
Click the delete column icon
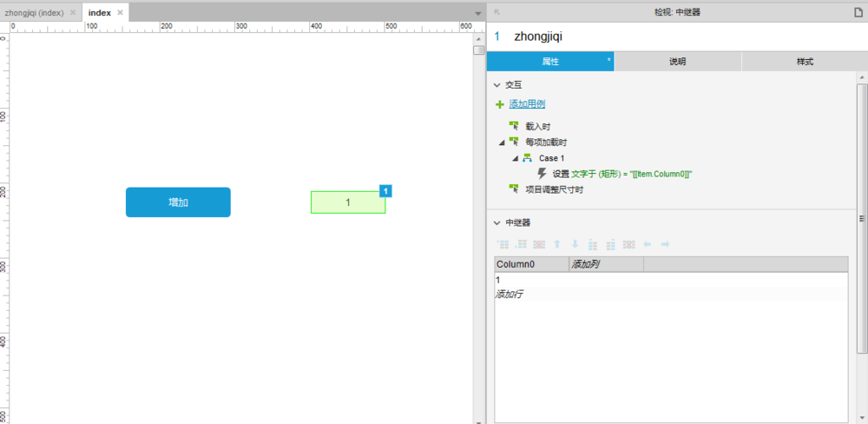[x=628, y=244]
